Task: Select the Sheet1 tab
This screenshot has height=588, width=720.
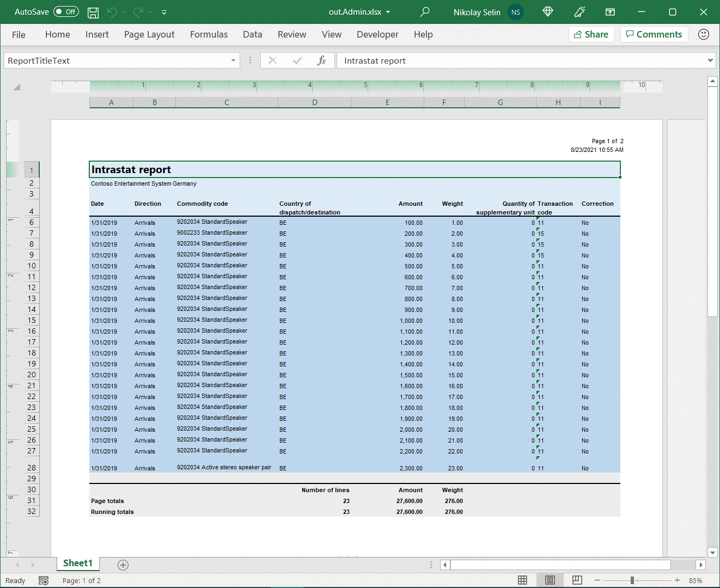Action: [77, 563]
